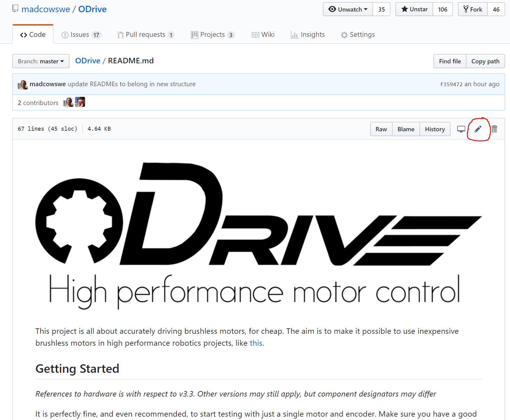The width and height of the screenshot is (510, 420).
Task: Click the watchers count 35
Action: click(x=381, y=9)
